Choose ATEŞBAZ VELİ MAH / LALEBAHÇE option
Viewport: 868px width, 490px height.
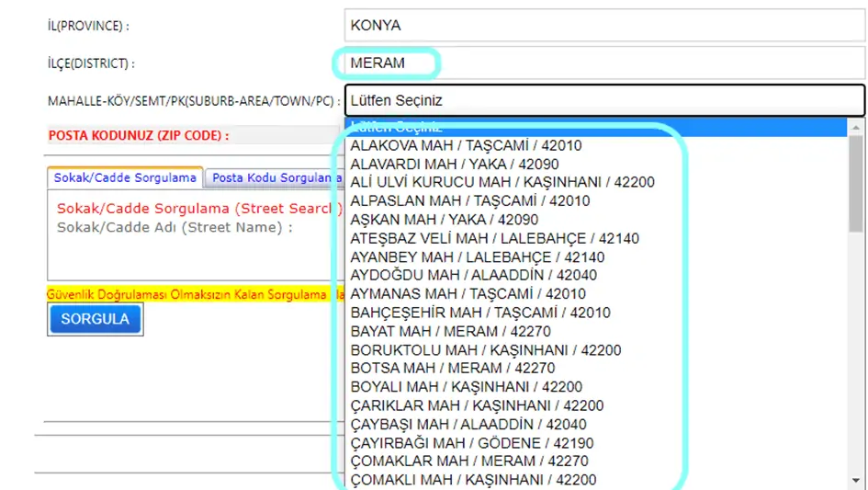click(495, 238)
